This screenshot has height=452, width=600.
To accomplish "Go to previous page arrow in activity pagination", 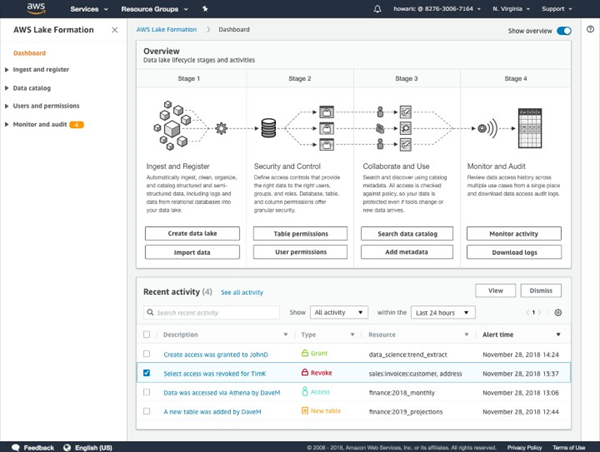I will 528,312.
